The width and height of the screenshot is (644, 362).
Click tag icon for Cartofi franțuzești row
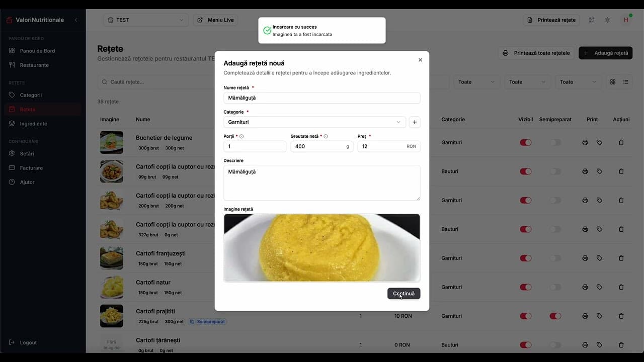click(599, 258)
